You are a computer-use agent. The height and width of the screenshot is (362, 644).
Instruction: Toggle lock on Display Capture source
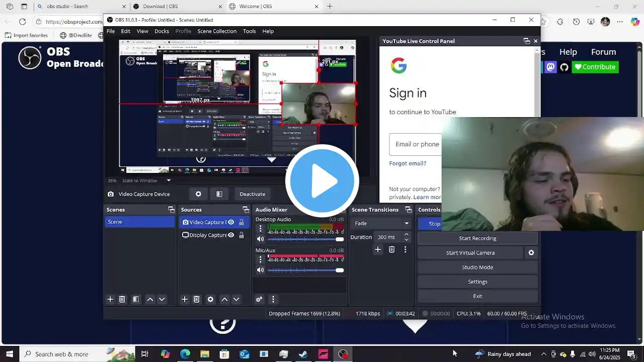[x=242, y=235]
